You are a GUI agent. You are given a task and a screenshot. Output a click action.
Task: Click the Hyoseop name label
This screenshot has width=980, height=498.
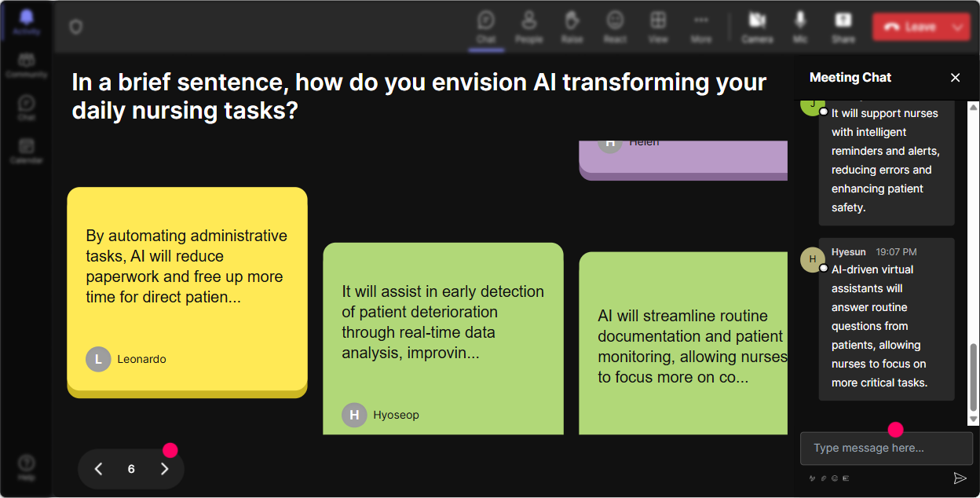pyautogui.click(x=396, y=415)
